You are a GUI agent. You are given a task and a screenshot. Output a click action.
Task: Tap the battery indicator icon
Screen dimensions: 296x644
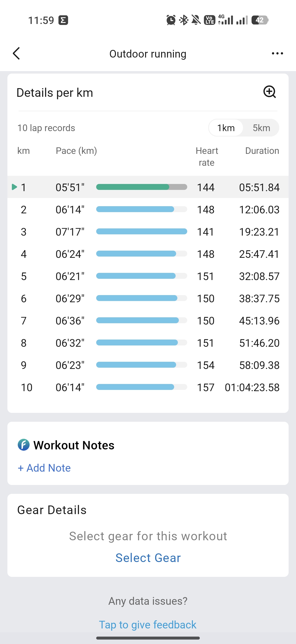[x=260, y=20]
